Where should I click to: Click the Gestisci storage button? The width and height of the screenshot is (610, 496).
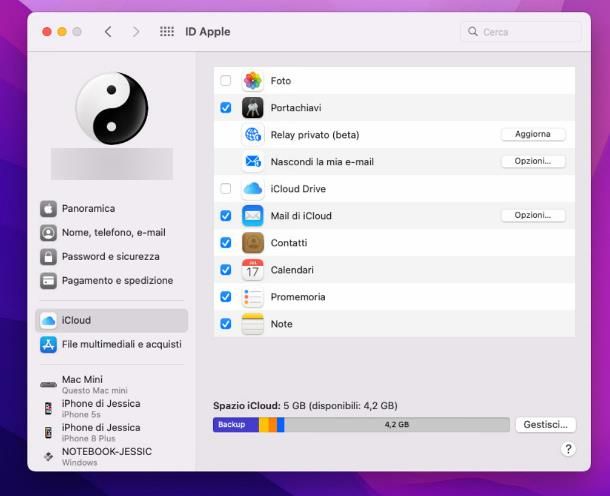(545, 425)
